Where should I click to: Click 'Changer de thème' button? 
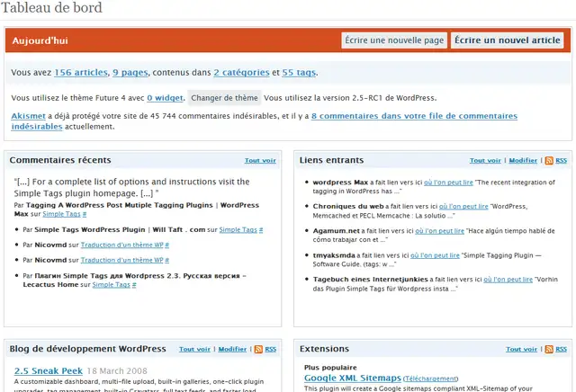(x=224, y=98)
